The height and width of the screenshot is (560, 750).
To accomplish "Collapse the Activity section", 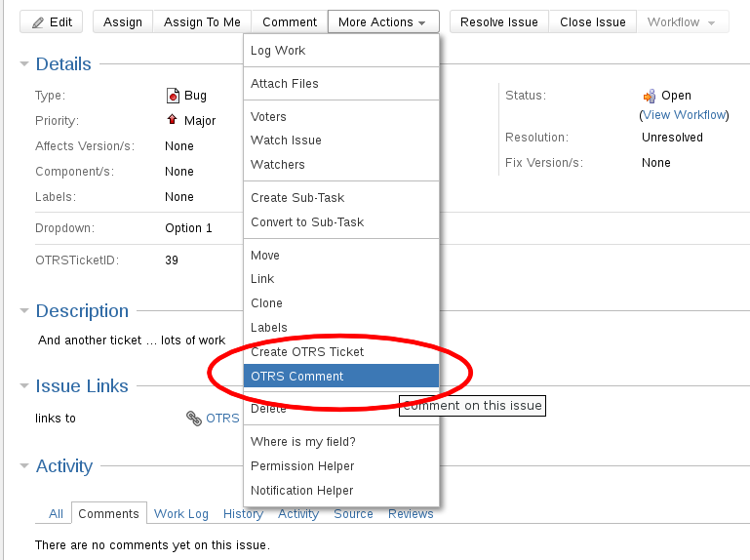I will point(24,466).
